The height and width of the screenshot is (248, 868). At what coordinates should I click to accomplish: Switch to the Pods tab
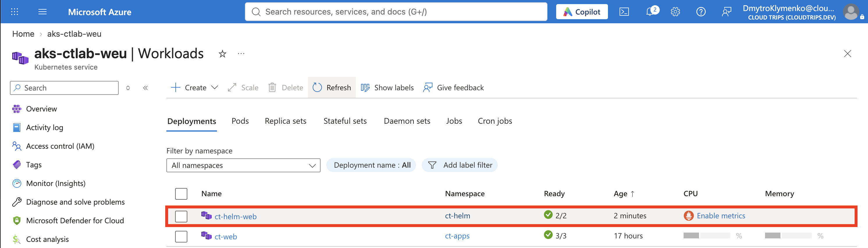[240, 121]
